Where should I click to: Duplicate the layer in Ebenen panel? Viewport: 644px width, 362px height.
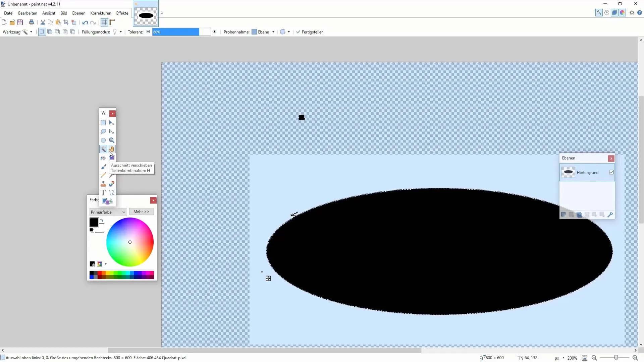pyautogui.click(x=579, y=215)
